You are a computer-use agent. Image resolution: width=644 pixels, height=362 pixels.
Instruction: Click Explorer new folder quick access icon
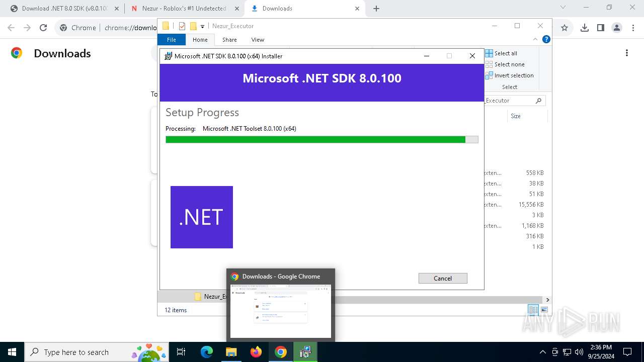click(193, 26)
